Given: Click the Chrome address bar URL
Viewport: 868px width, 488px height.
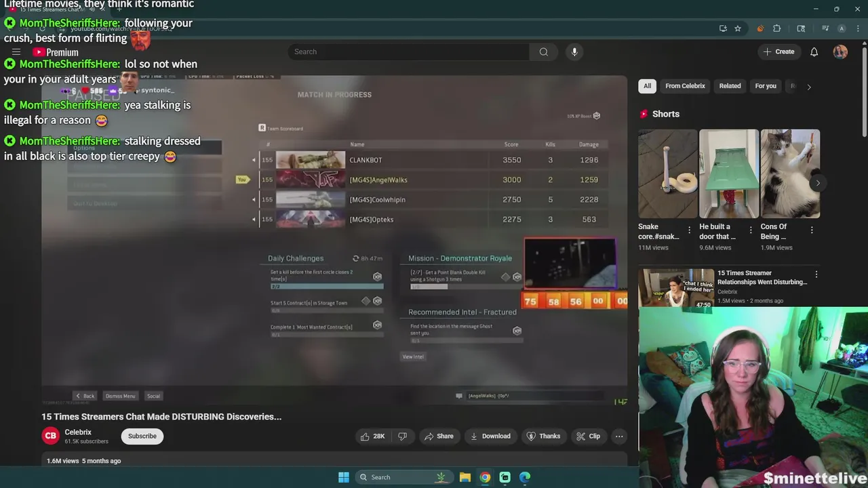Looking at the screenshot, I should click(x=122, y=28).
